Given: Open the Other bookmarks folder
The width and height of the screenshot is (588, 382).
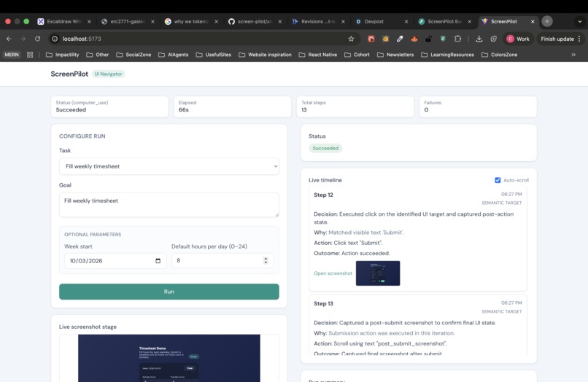Looking at the screenshot, I should point(98,55).
